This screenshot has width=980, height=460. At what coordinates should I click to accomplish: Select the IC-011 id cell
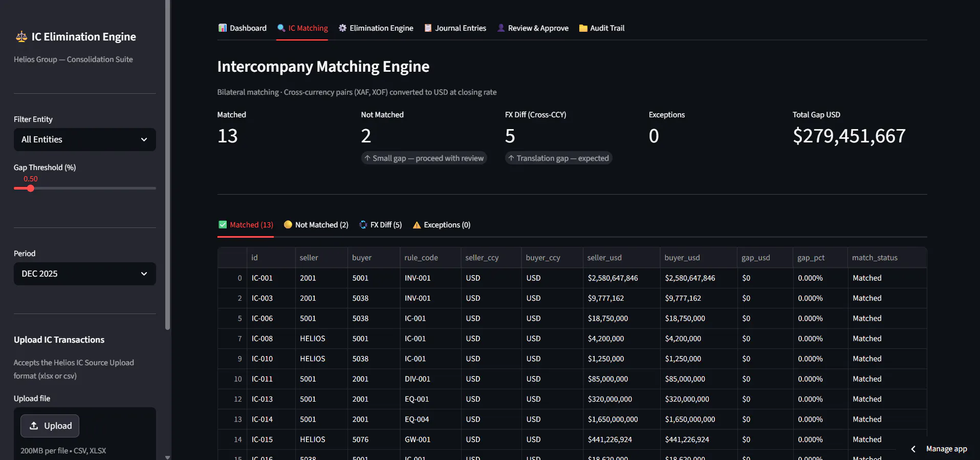(x=271, y=379)
